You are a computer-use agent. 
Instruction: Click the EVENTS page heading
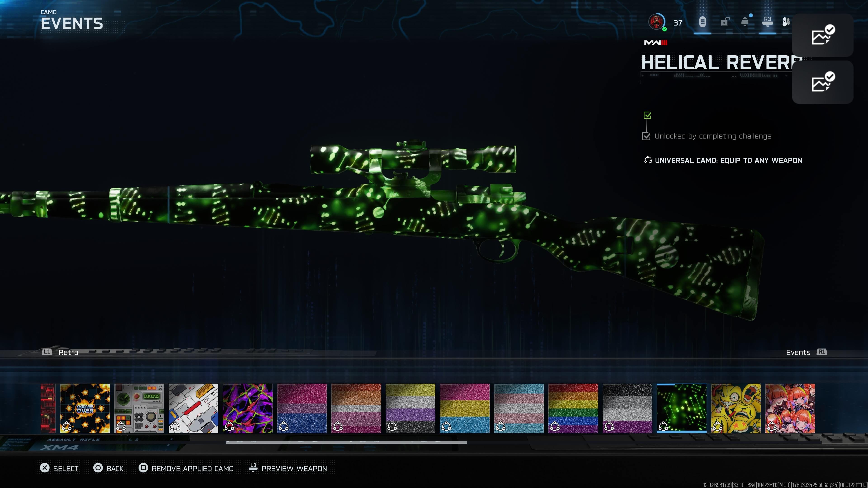(x=72, y=23)
